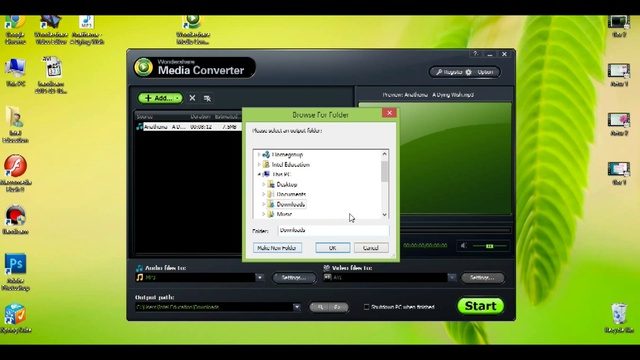Screen dimensions: 640x360
Task: Open Option settings in Media Converter
Action: pyautogui.click(x=481, y=72)
